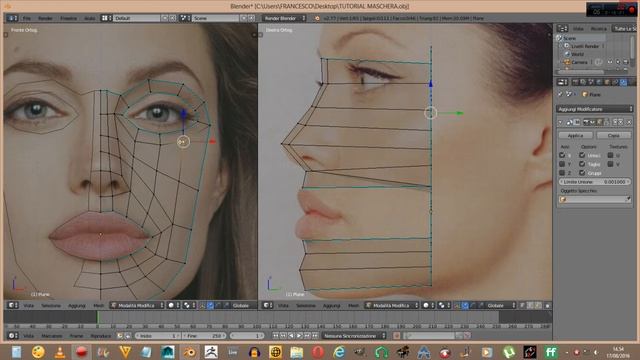Remove the modifier with X icon
This screenshot has width=640, height=360.
click(x=629, y=122)
